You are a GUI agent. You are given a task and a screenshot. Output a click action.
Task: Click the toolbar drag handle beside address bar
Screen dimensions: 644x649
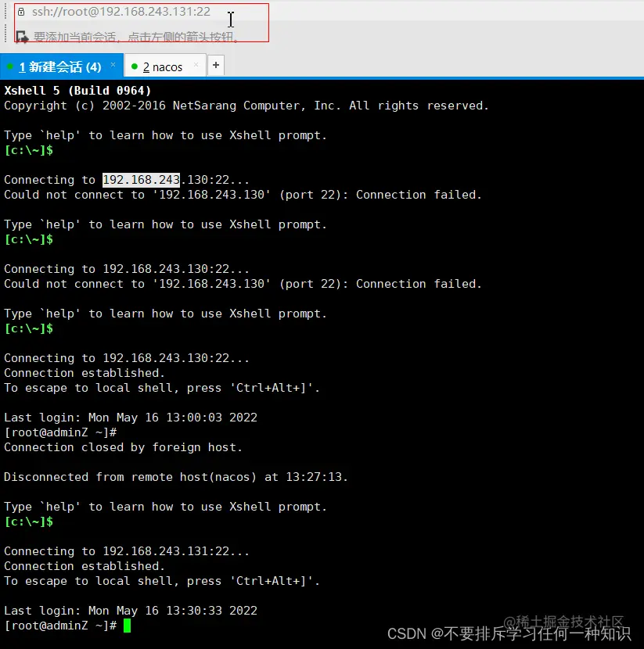click(5, 11)
